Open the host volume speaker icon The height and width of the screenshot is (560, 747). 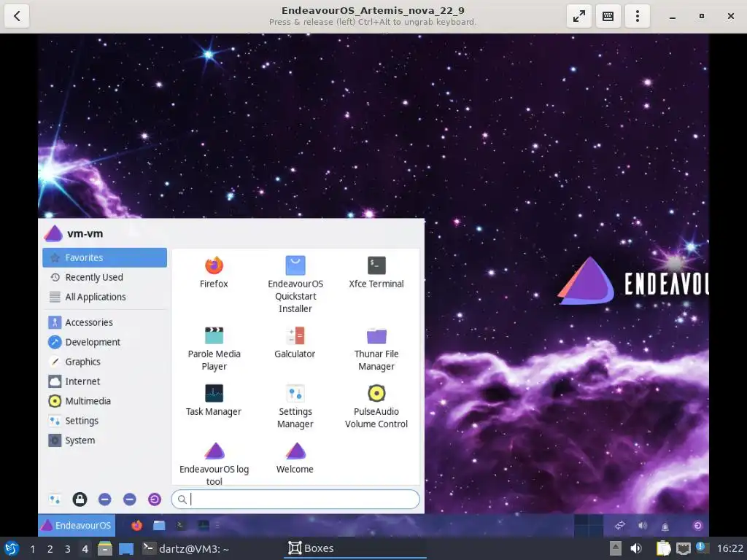(x=636, y=548)
